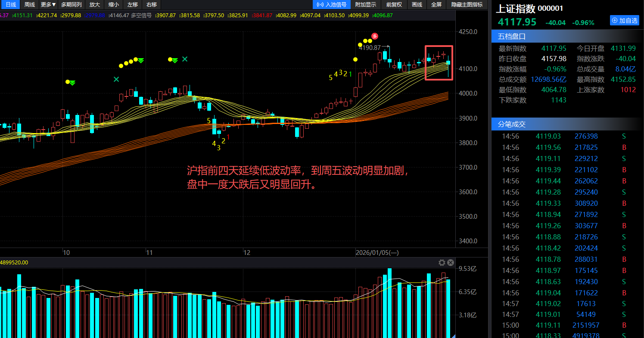The width and height of the screenshot is (644, 338).
Task: Toggle 隐藏主图指标 to hide main indicators
Action: point(467,5)
